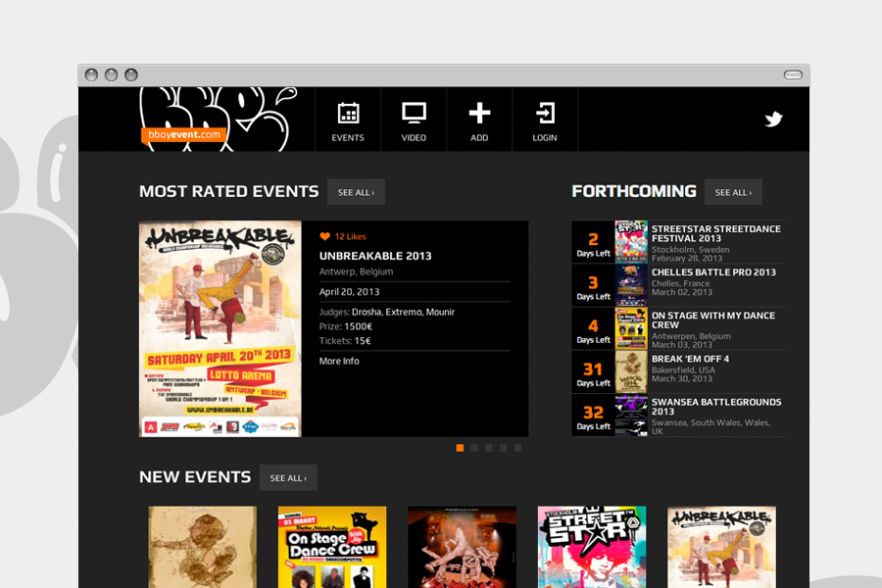Click the browser window toolbar pill button
The width and height of the screenshot is (882, 588).
pyautogui.click(x=793, y=74)
